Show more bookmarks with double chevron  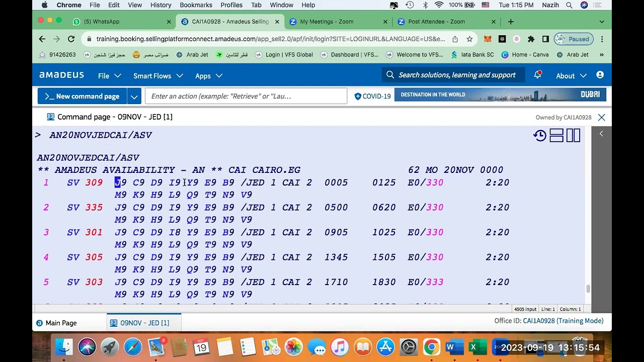coord(602,55)
